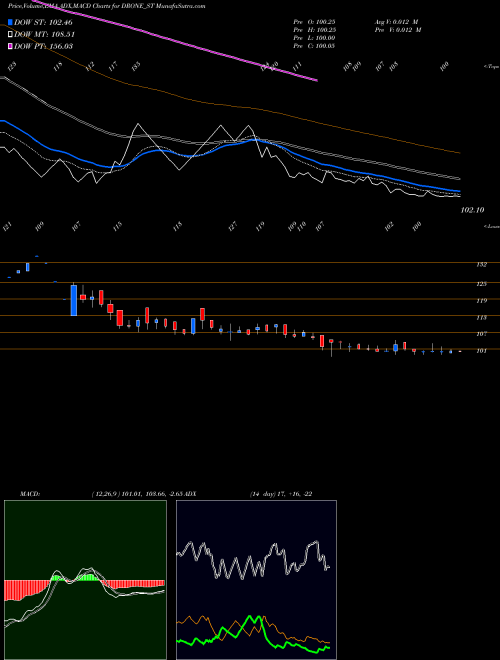
Task: Click the MACD values '101.01, 103.66, -2.65'
Action: click(154, 494)
